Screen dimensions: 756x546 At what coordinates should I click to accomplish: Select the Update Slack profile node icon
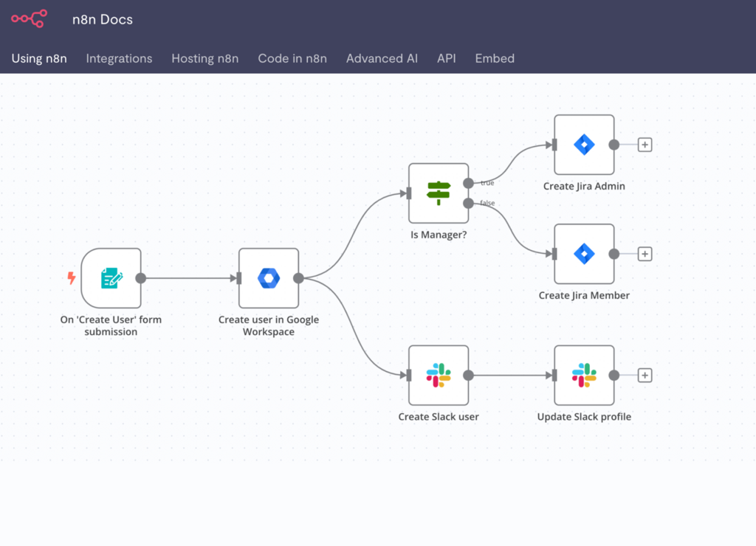(x=584, y=376)
